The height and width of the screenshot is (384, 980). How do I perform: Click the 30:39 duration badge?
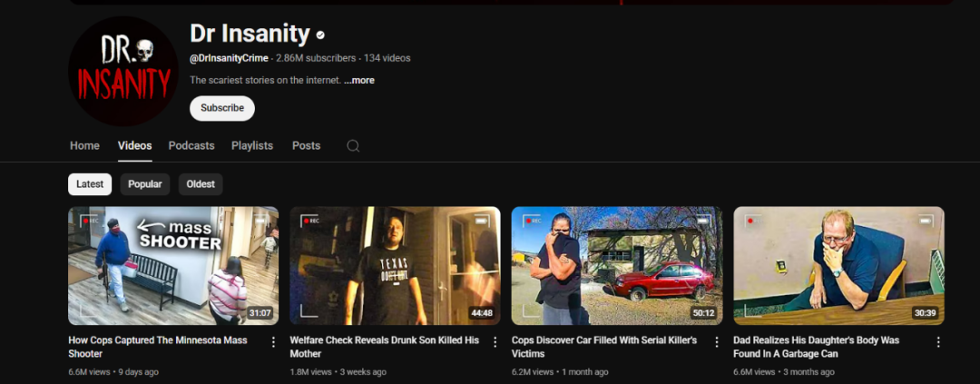tap(925, 312)
